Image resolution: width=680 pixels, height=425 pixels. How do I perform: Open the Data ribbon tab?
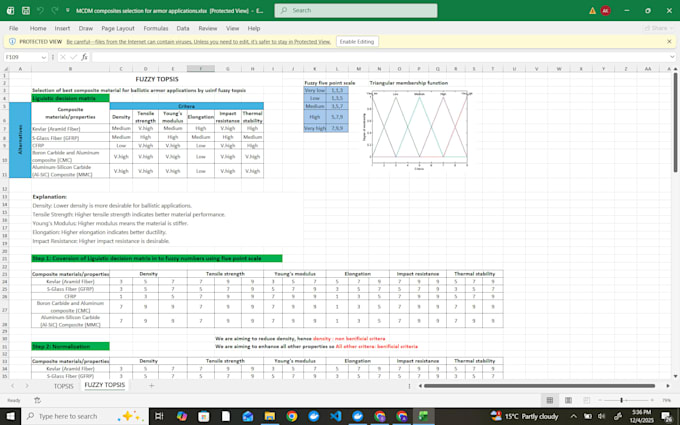point(183,28)
